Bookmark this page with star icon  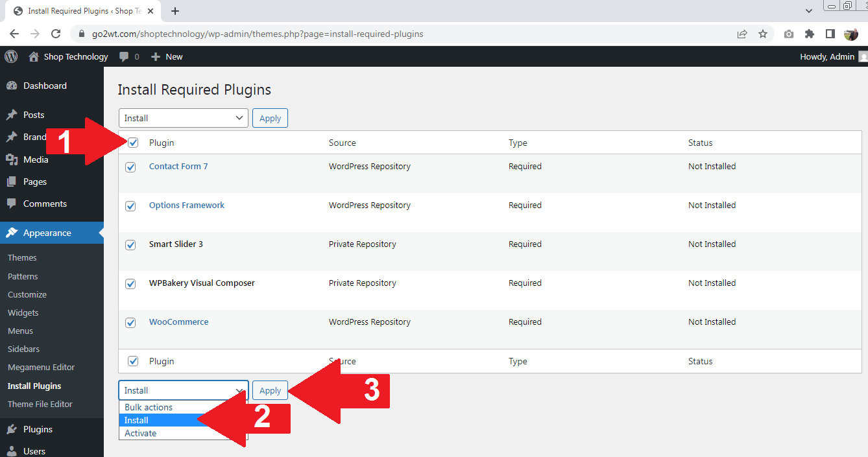763,34
